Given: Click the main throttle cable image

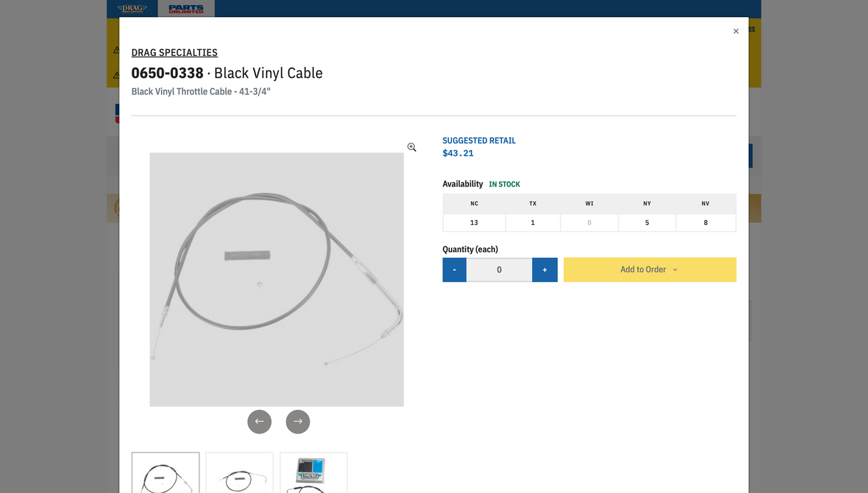Looking at the screenshot, I should (277, 279).
